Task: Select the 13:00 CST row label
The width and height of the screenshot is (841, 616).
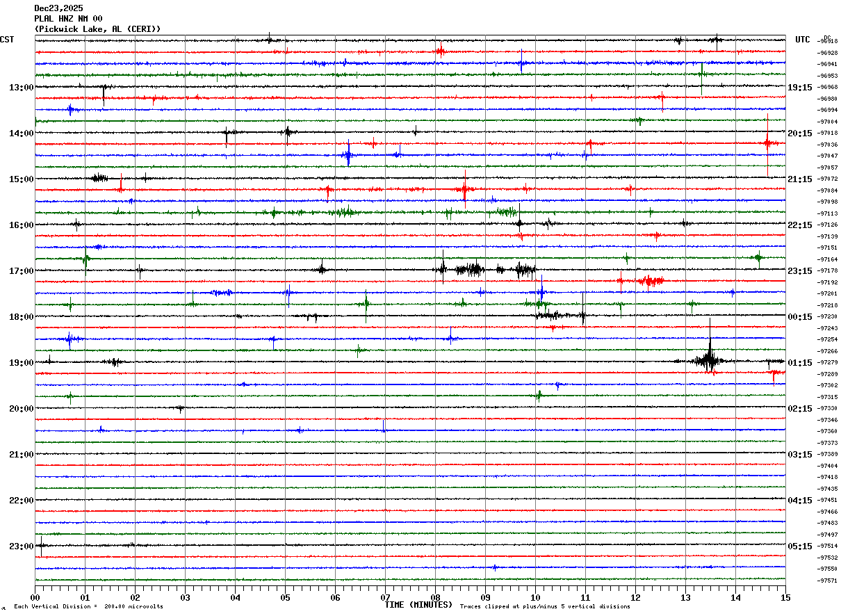Action: [21, 88]
